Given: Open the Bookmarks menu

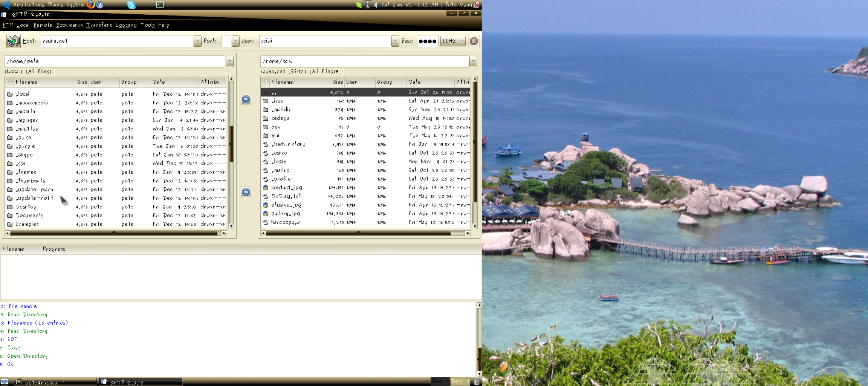Looking at the screenshot, I should coord(69,25).
